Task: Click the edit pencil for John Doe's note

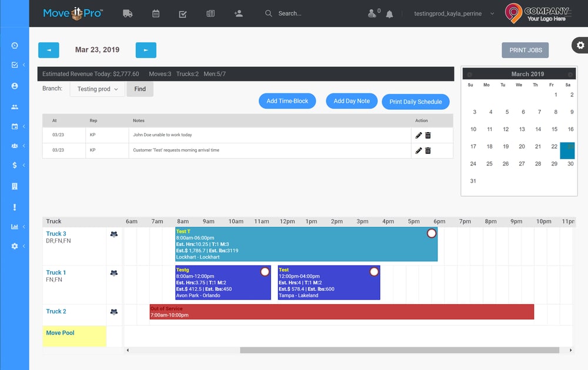Action: 419,135
